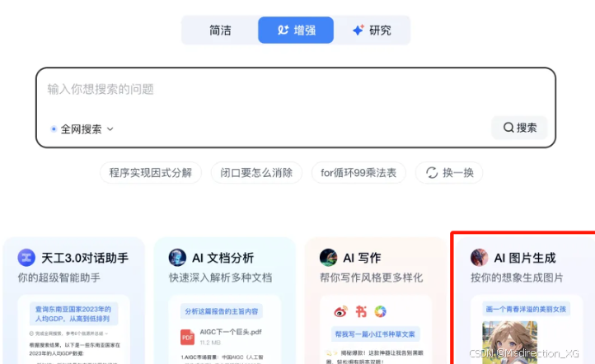Open the 全网搜索 scope dropdown
The height and width of the screenshot is (364, 595).
click(x=82, y=129)
